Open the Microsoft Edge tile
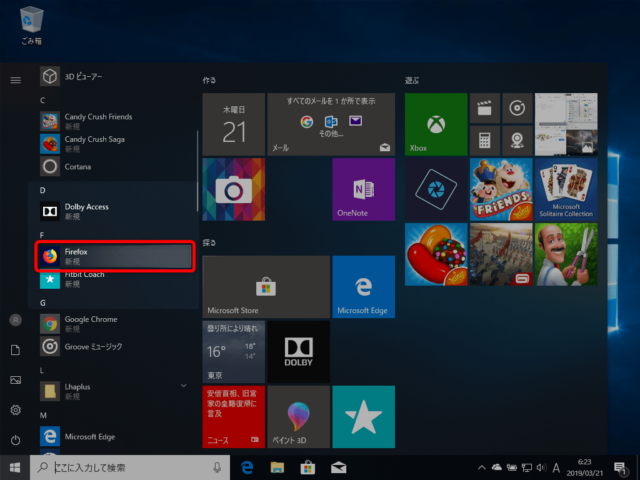640x480 pixels. pos(364,287)
